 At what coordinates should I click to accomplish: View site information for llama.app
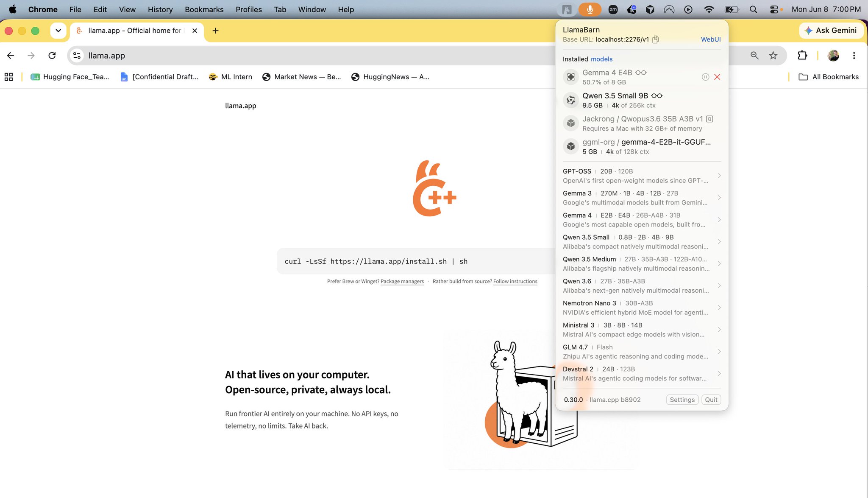point(77,56)
